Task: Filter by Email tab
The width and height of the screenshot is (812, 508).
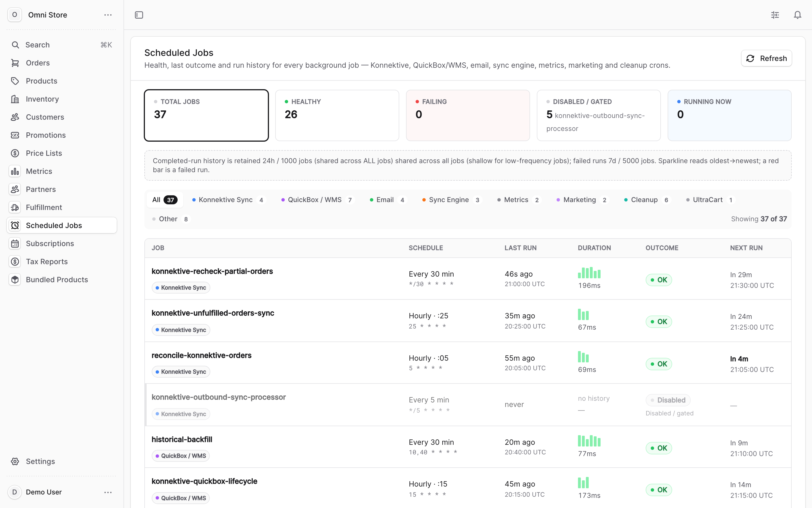Action: (389, 200)
